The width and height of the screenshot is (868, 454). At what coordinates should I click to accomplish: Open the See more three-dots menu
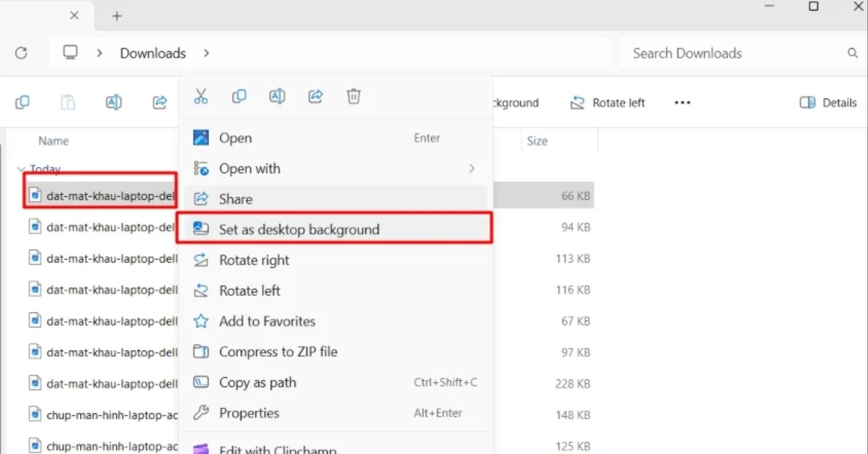point(682,103)
